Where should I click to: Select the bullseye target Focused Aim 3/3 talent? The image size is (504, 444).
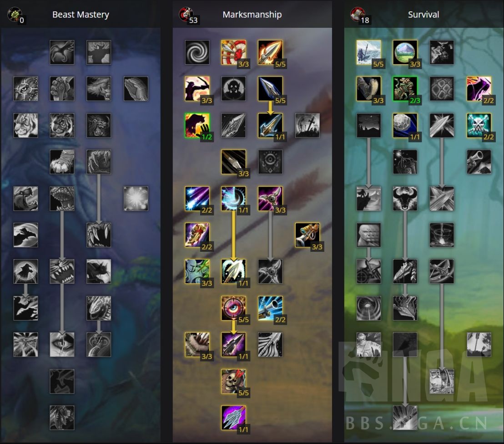click(234, 52)
